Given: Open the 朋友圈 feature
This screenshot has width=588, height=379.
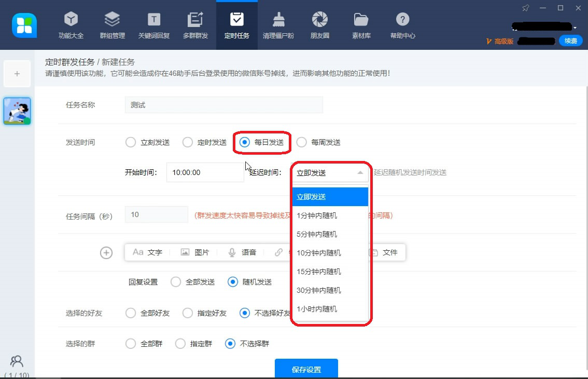Looking at the screenshot, I should point(319,24).
